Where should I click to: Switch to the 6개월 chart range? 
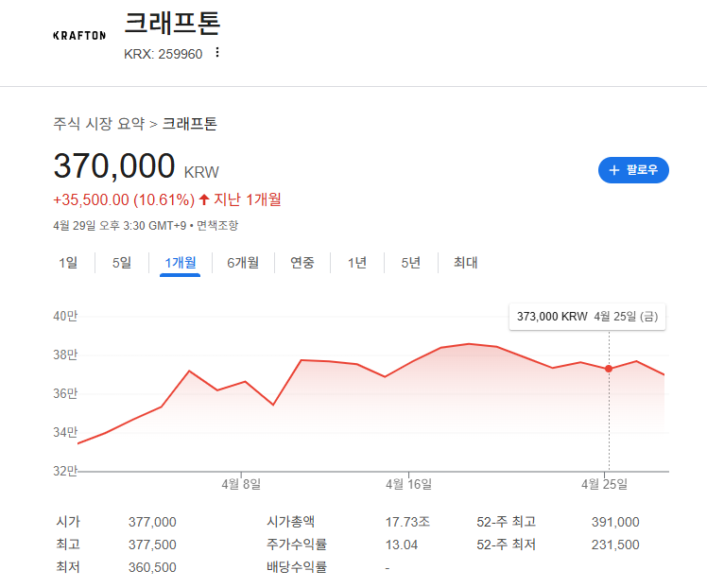tap(243, 263)
